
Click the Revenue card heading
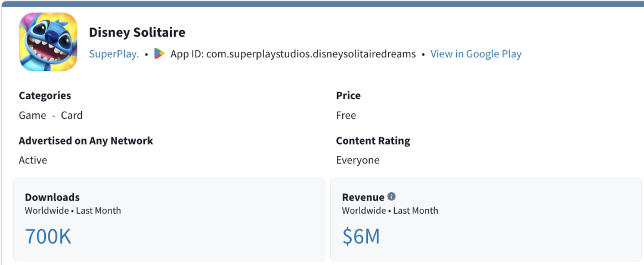point(363,197)
